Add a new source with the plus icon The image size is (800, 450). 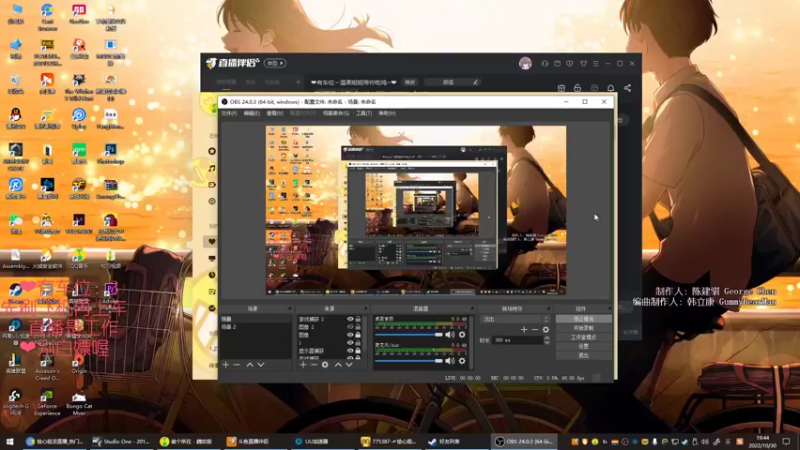pyautogui.click(x=303, y=365)
